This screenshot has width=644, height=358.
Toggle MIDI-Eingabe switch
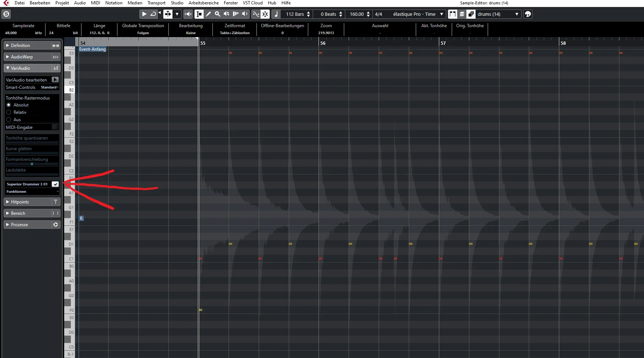click(x=55, y=127)
